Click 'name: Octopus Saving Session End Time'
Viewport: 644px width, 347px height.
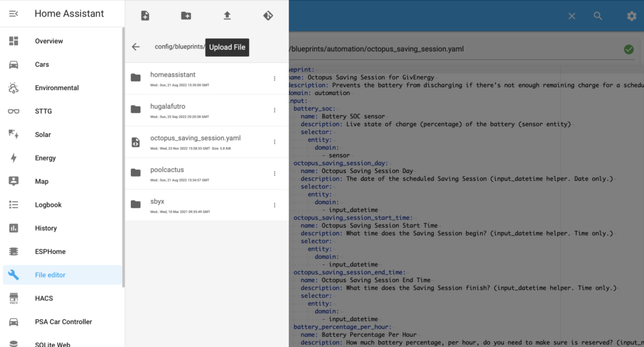click(x=365, y=280)
